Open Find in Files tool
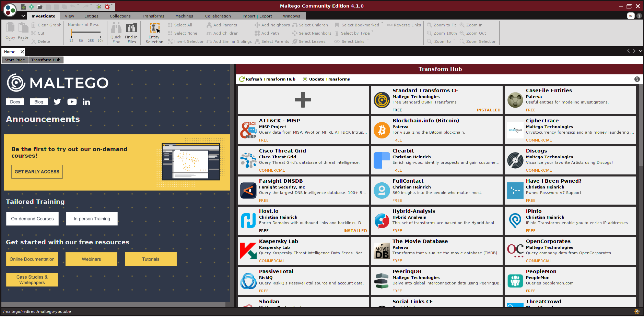This screenshot has height=317, width=644. [131, 33]
